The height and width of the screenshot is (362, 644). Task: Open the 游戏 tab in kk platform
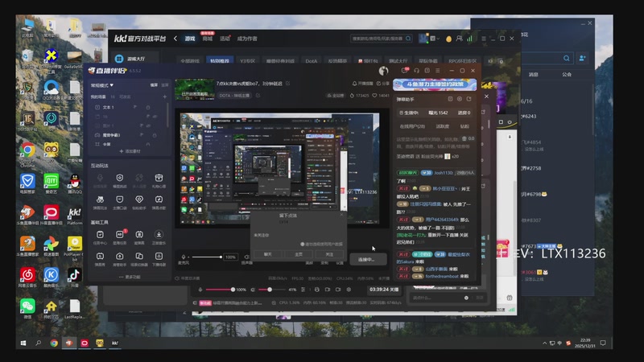[190, 39]
